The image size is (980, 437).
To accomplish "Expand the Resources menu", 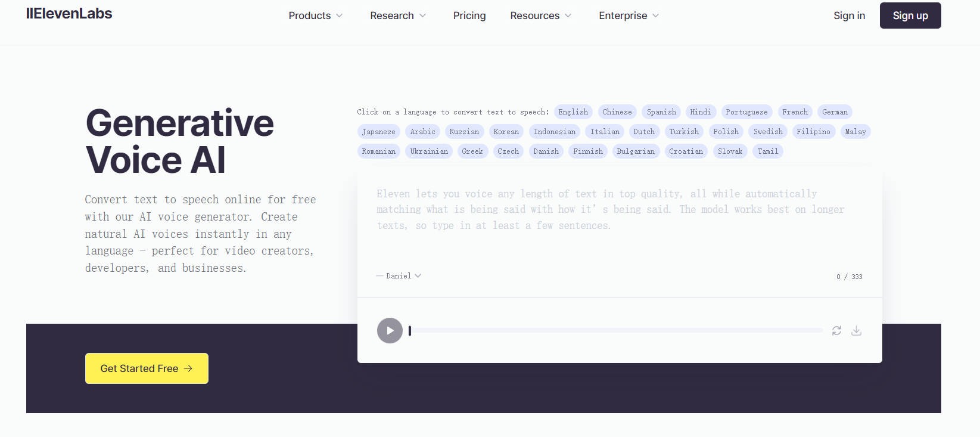I will [x=541, y=16].
